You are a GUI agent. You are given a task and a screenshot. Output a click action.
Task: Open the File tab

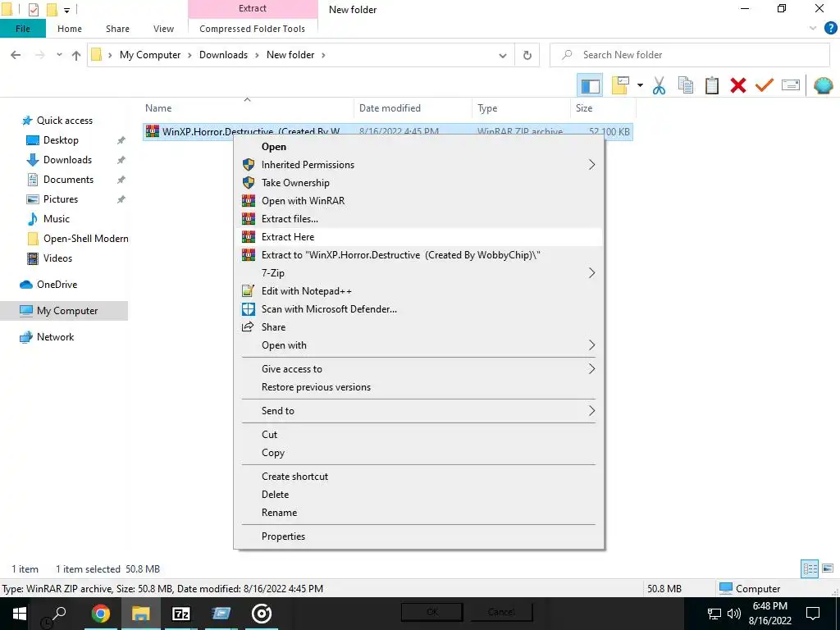point(22,29)
